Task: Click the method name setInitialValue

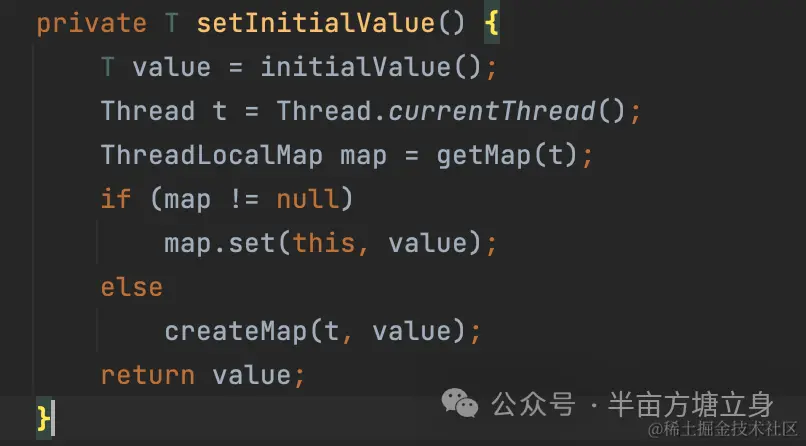Action: 316,24
